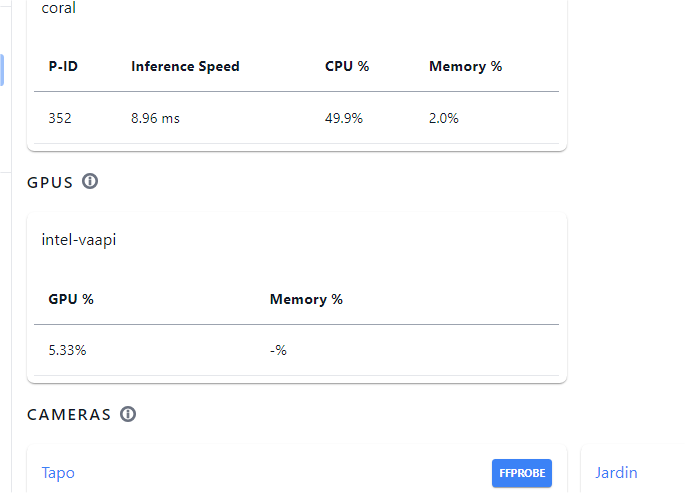Click the highlighted sidebar indicator at left edge
685x493 pixels.
tap(2, 70)
